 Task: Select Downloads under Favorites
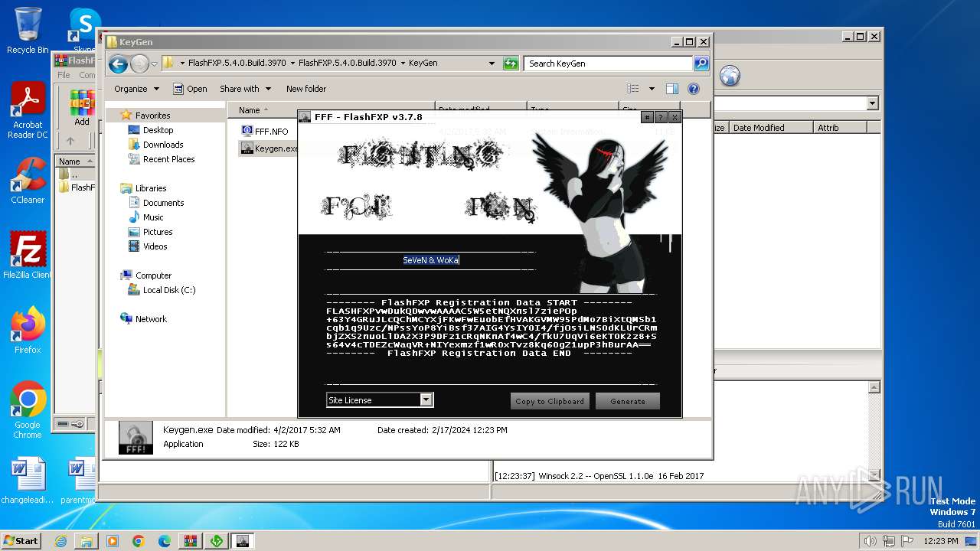coord(162,145)
